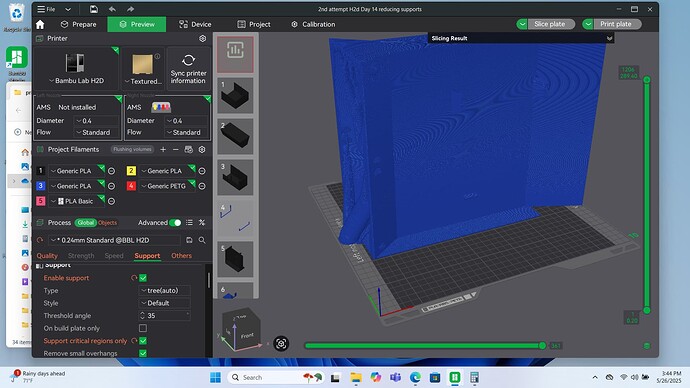
Task: Open the File menu
Action: (x=46, y=9)
